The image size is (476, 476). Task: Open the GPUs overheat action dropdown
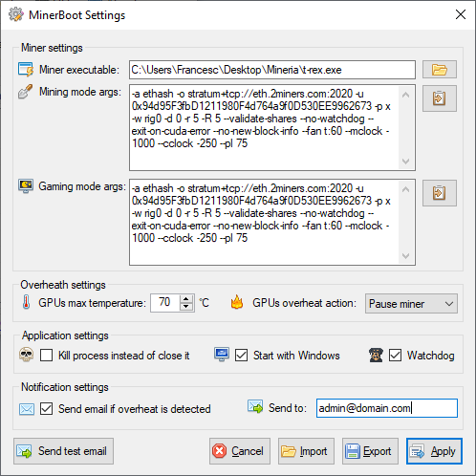coord(411,304)
